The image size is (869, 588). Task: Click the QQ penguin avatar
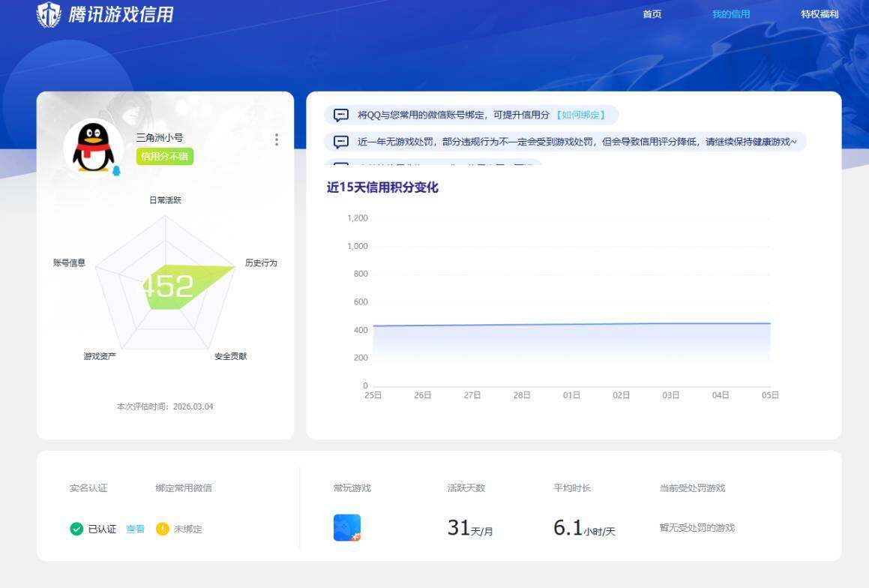[93, 147]
